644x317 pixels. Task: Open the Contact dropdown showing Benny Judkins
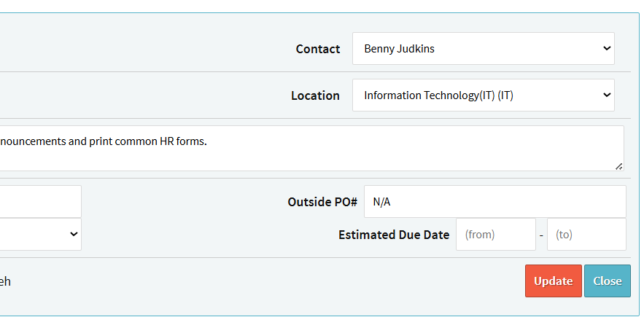click(x=483, y=49)
